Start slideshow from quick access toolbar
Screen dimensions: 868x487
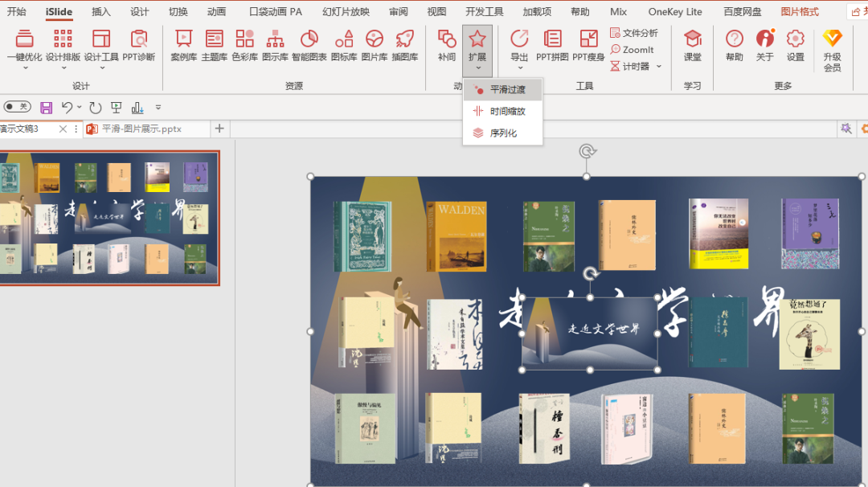click(x=117, y=108)
